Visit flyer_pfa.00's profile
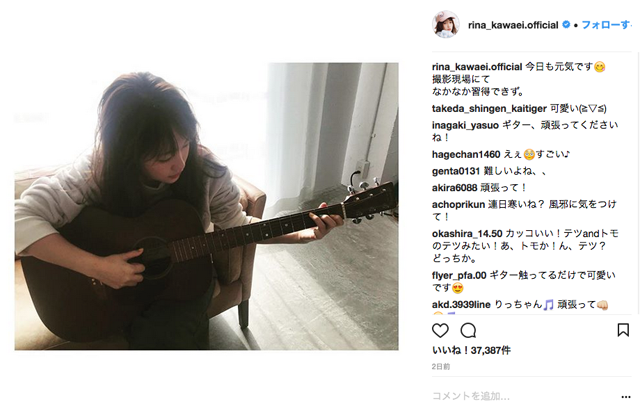Viewport: 640px width, 413px height. pyautogui.click(x=459, y=276)
